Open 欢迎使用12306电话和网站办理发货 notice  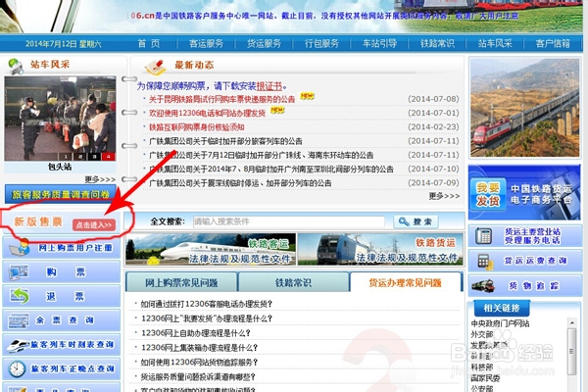pyautogui.click(x=207, y=113)
